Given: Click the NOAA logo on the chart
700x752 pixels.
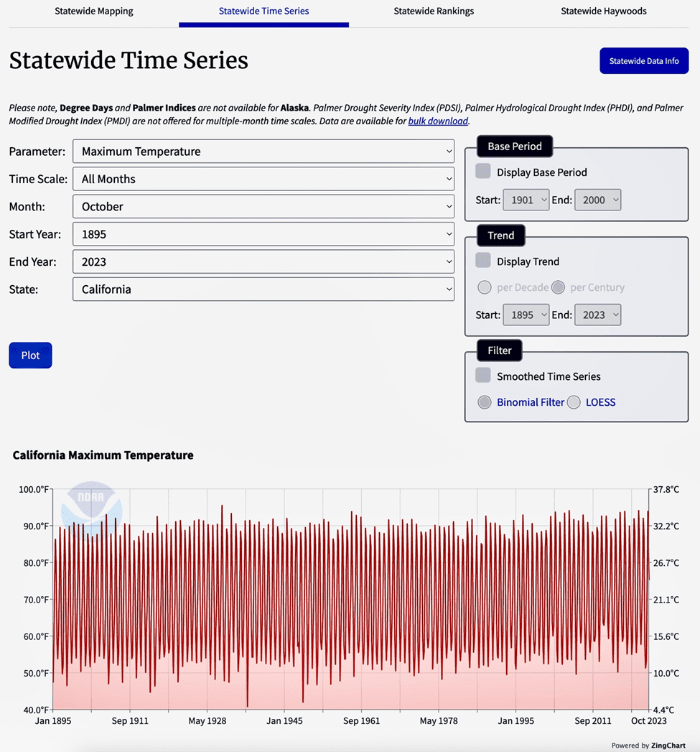Looking at the screenshot, I should 91,504.
